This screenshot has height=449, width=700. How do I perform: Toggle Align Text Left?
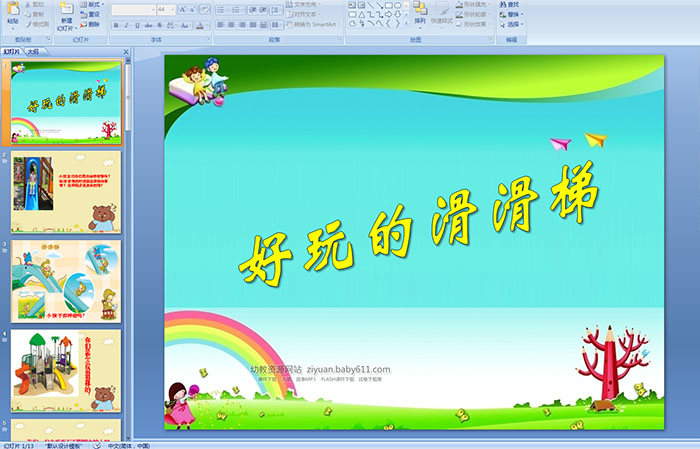click(x=220, y=25)
